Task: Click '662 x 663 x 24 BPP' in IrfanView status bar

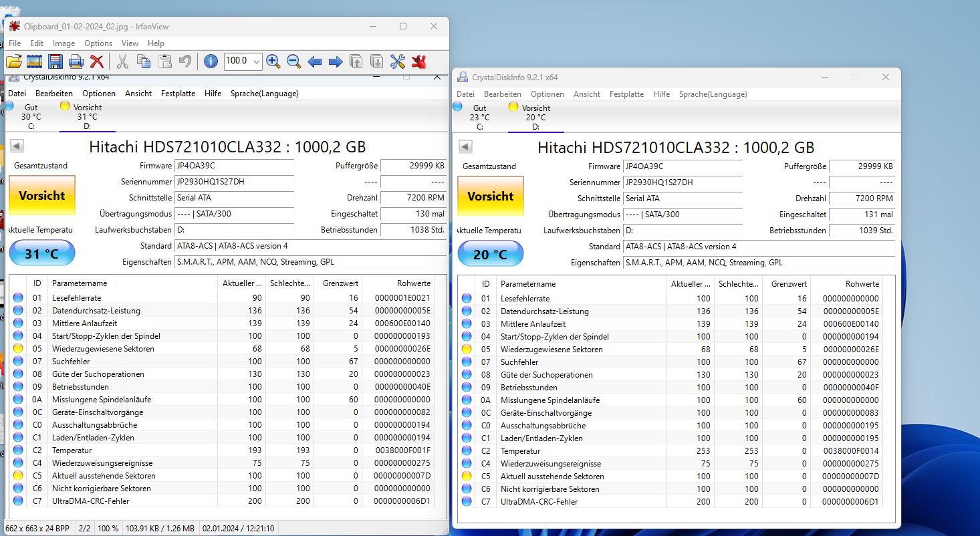Action: 37,529
